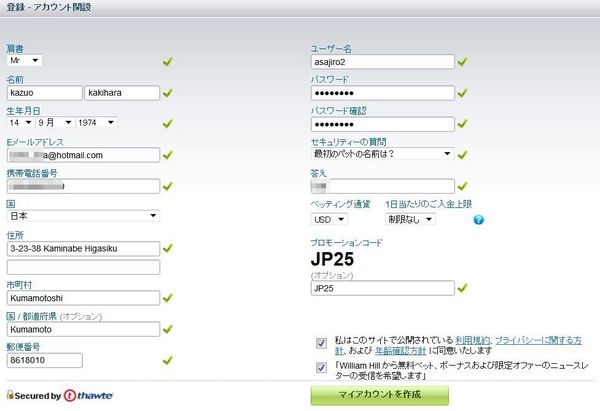This screenshot has width=600, height=411.
Task: Click the 登録 - アカウント開設 page title
Action: pyautogui.click(x=49, y=7)
